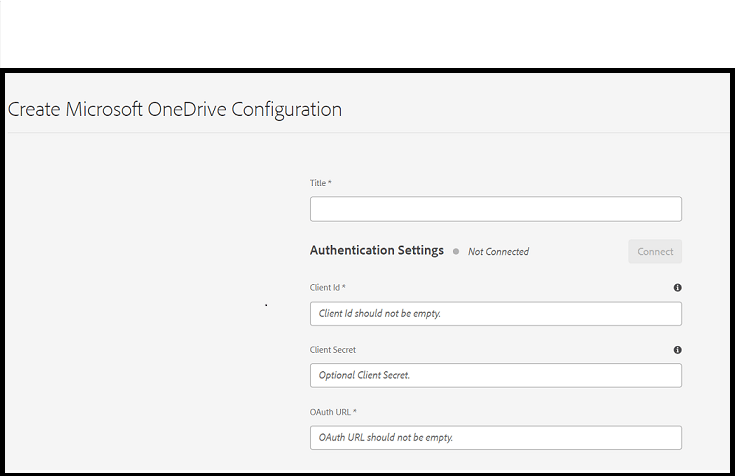Focus the Client Id input field
The image size is (735, 476).
495,313
